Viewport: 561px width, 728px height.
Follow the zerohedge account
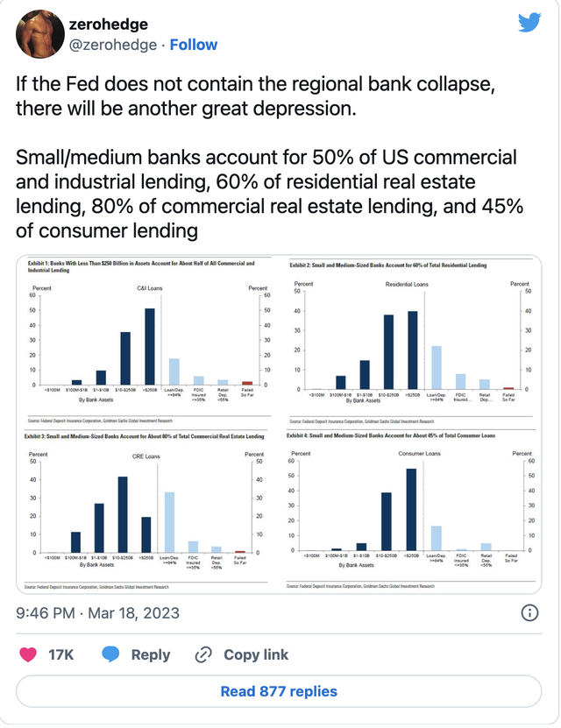pyautogui.click(x=194, y=45)
